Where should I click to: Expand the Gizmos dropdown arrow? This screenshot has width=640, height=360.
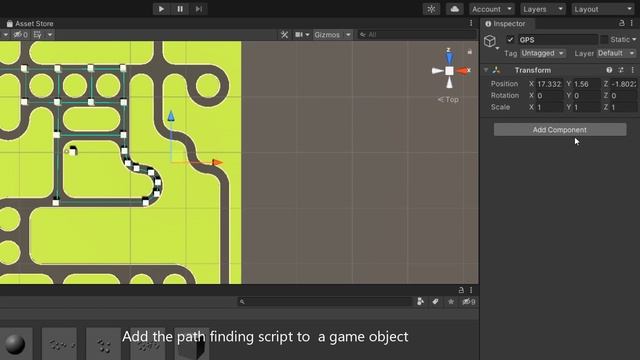[348, 35]
